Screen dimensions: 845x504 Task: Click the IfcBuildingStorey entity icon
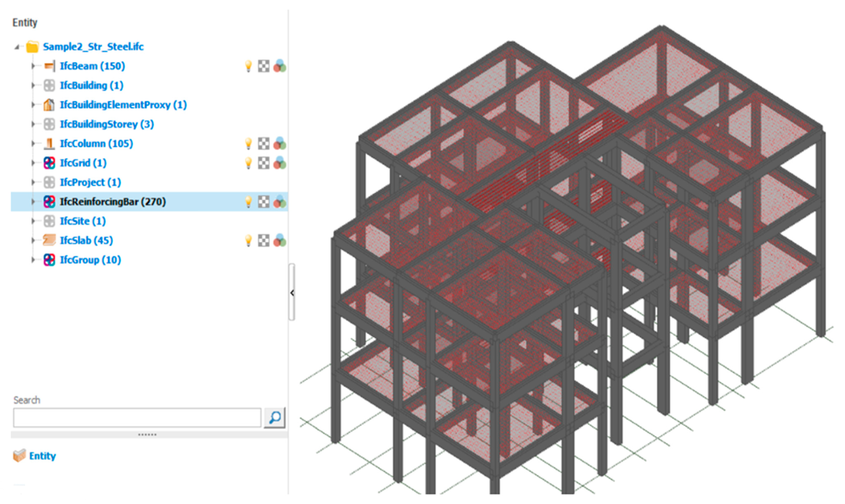pos(49,124)
